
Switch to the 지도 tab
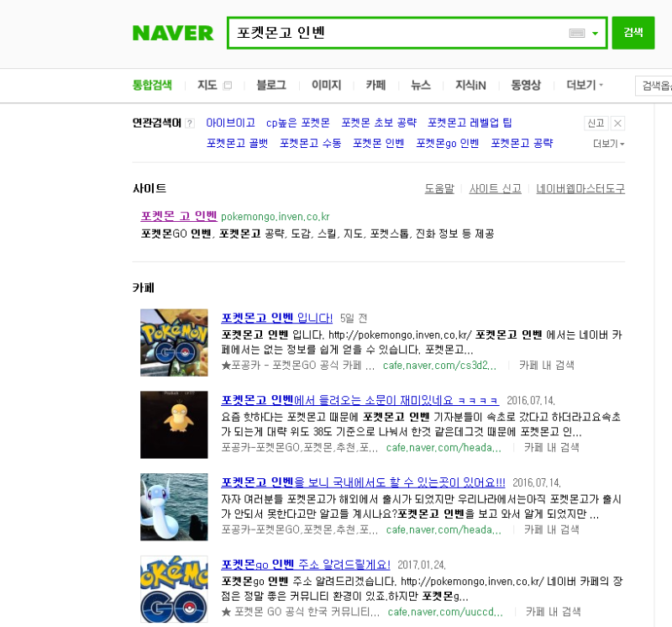[x=207, y=85]
